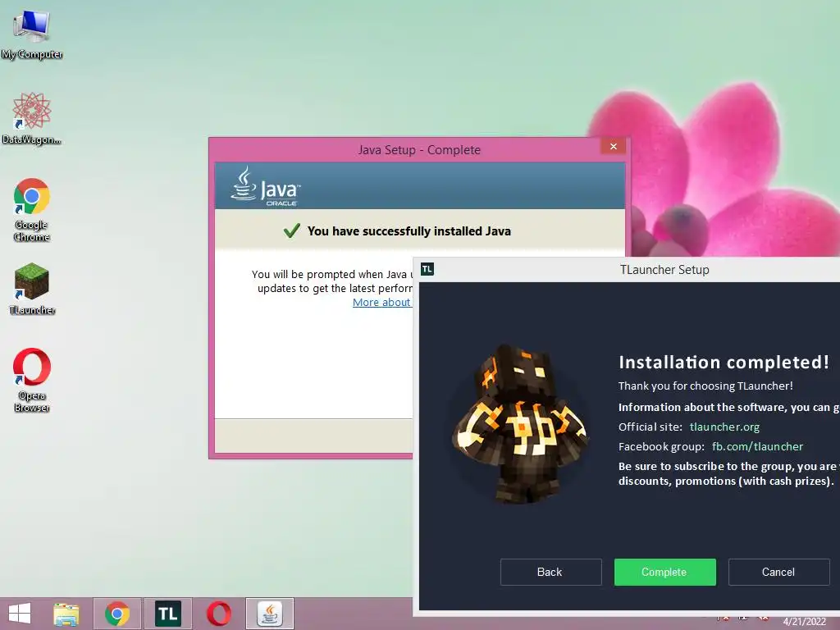Click 'You have successfully installed Java' text

pyautogui.click(x=409, y=231)
